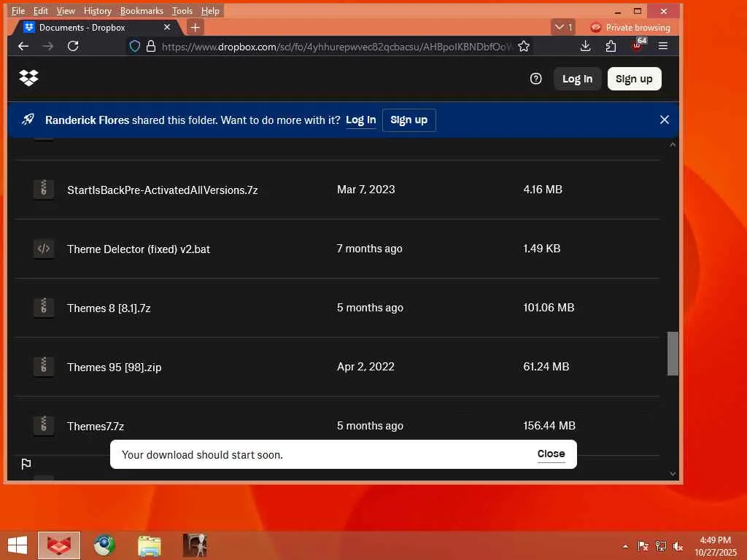
Task: Click the uBlock extension icon with badge
Action: click(x=638, y=45)
